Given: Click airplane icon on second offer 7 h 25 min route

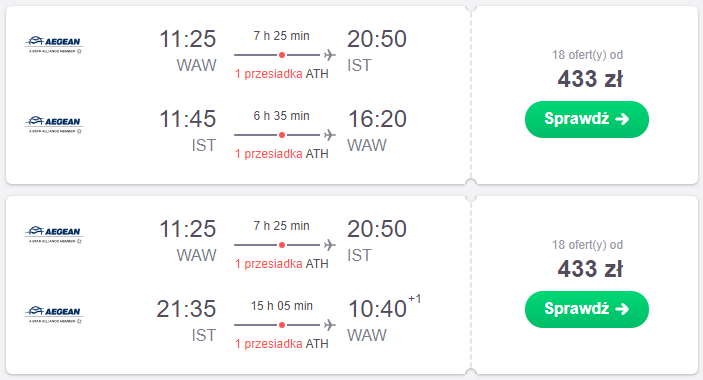Looking at the screenshot, I should (330, 245).
